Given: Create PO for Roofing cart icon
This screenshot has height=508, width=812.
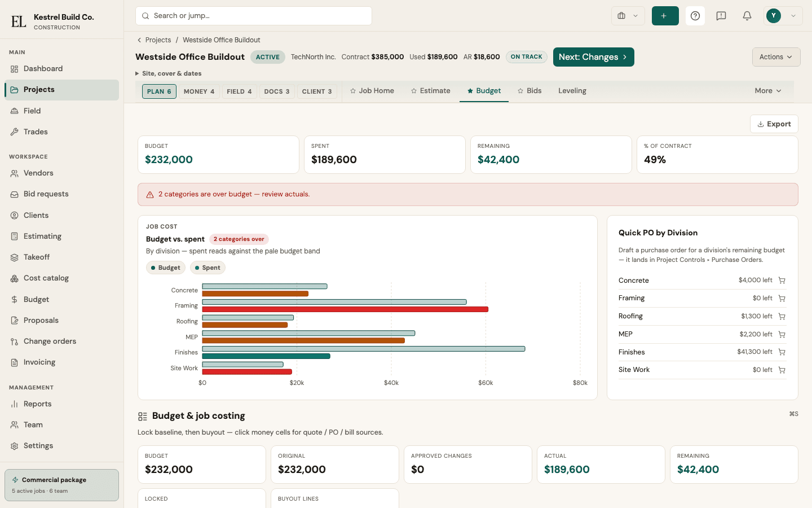Looking at the screenshot, I should (782, 317).
